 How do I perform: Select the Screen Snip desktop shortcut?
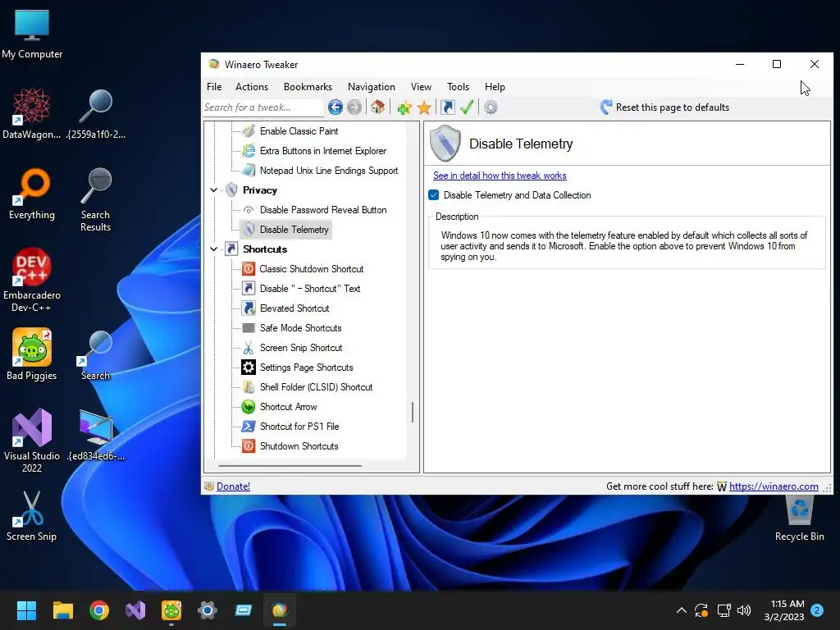(x=32, y=516)
